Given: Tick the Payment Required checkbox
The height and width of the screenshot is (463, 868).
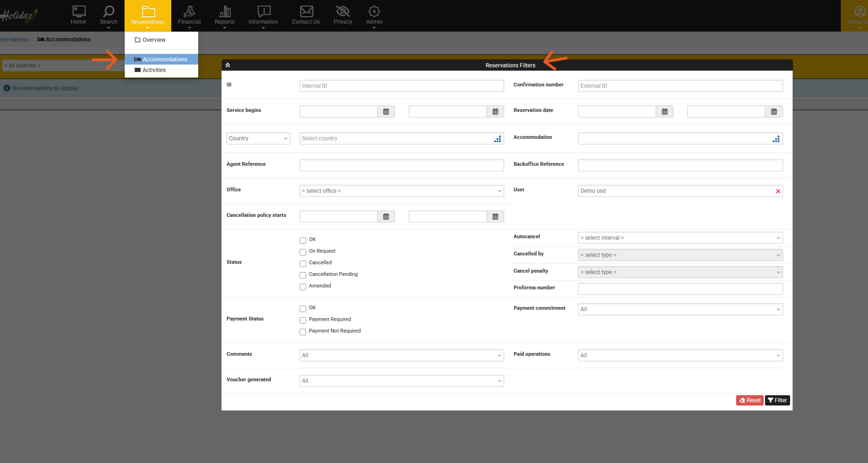Looking at the screenshot, I should point(302,320).
